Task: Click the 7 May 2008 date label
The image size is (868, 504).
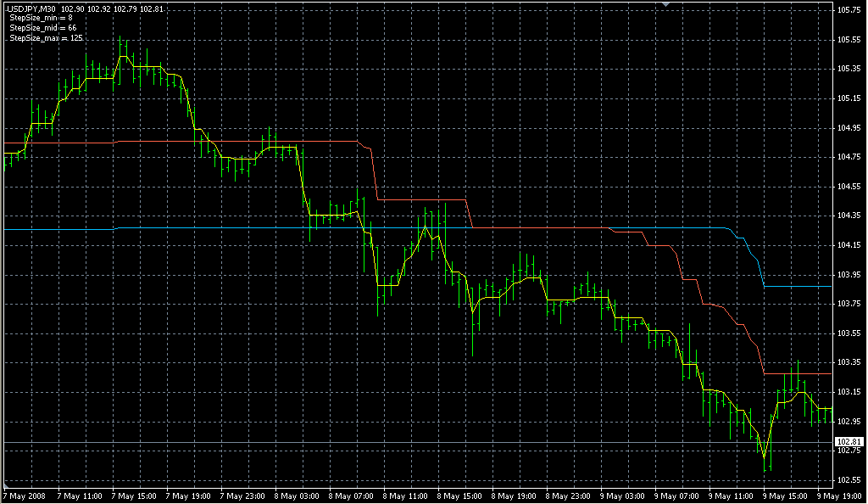Action: (25, 496)
